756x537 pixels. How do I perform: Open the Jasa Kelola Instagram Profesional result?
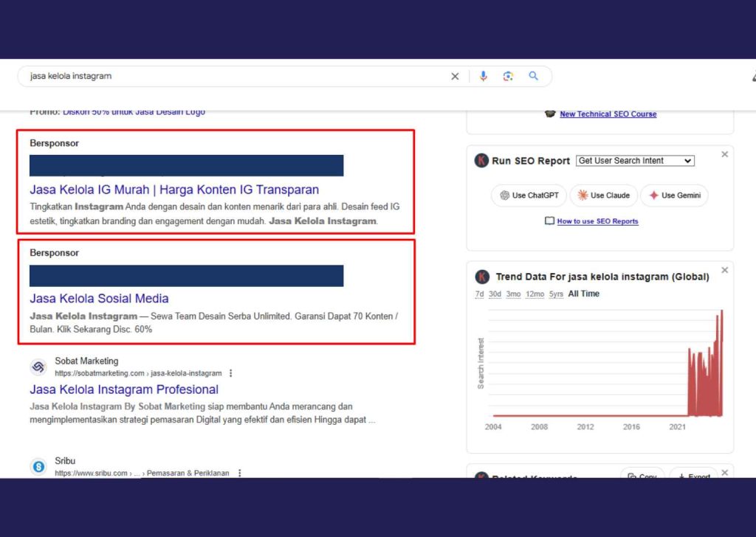(x=123, y=389)
